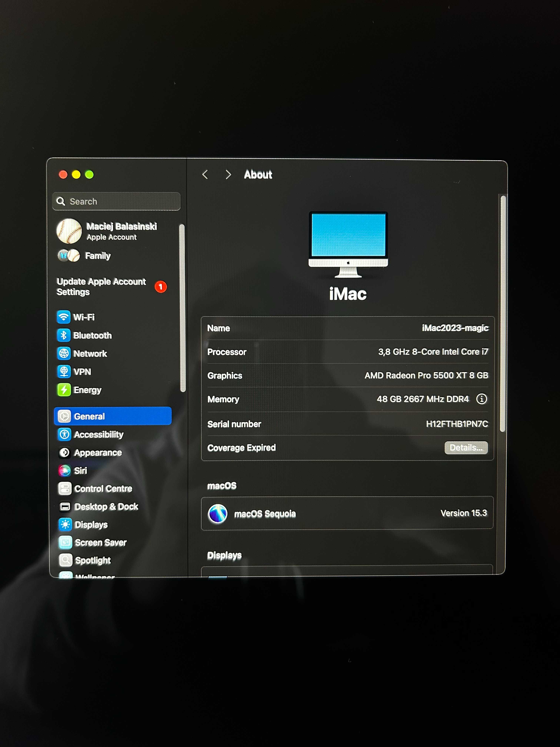The height and width of the screenshot is (747, 560).
Task: Click the Version 15.3 text
Action: coord(464,513)
